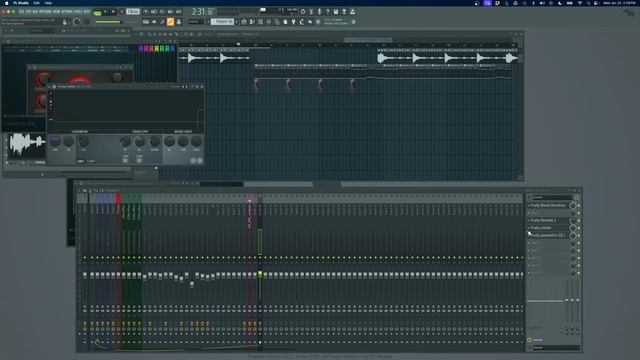
Task: Click the Limiter SUSTAIN knob
Action: (x=155, y=141)
